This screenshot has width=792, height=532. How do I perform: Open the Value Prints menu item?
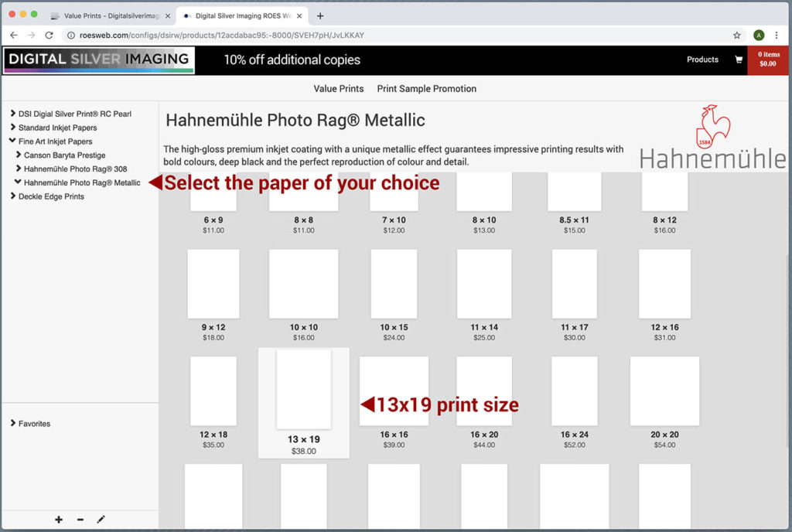coord(339,89)
